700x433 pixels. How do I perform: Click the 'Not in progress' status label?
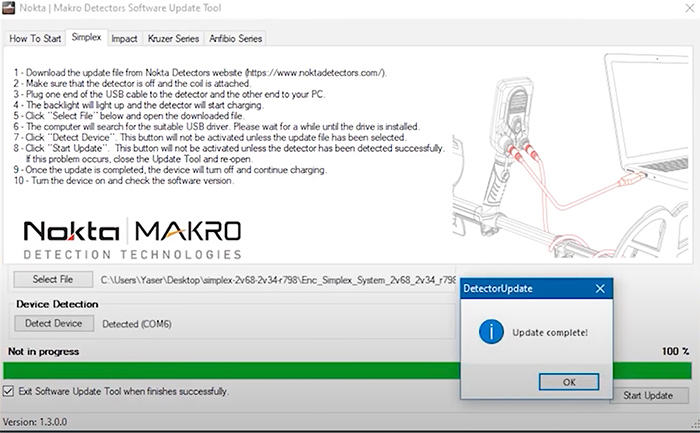point(43,352)
